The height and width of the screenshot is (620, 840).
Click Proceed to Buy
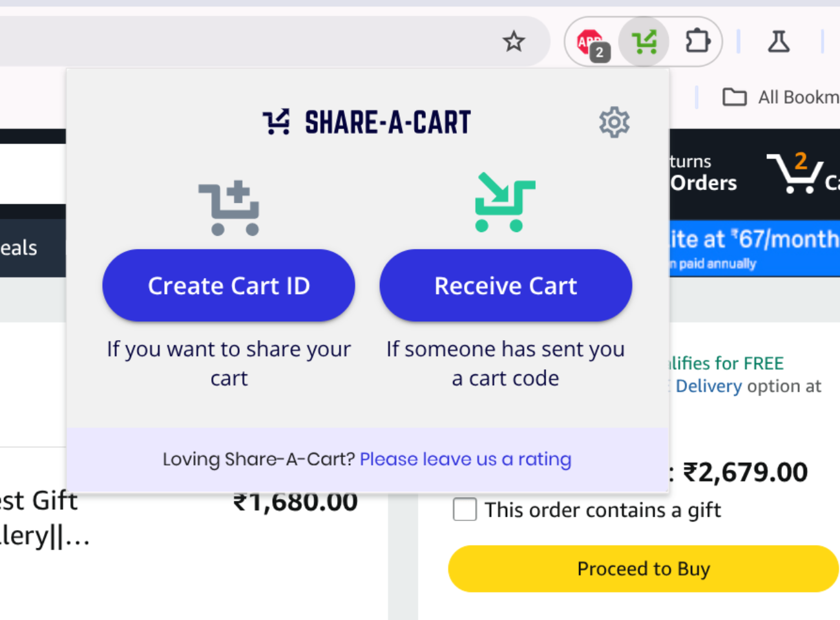pyautogui.click(x=643, y=568)
